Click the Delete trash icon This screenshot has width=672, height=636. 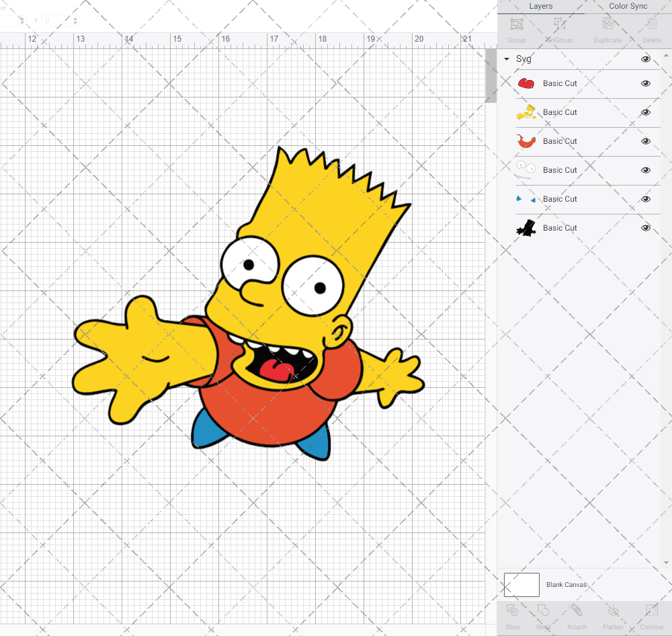[652, 24]
